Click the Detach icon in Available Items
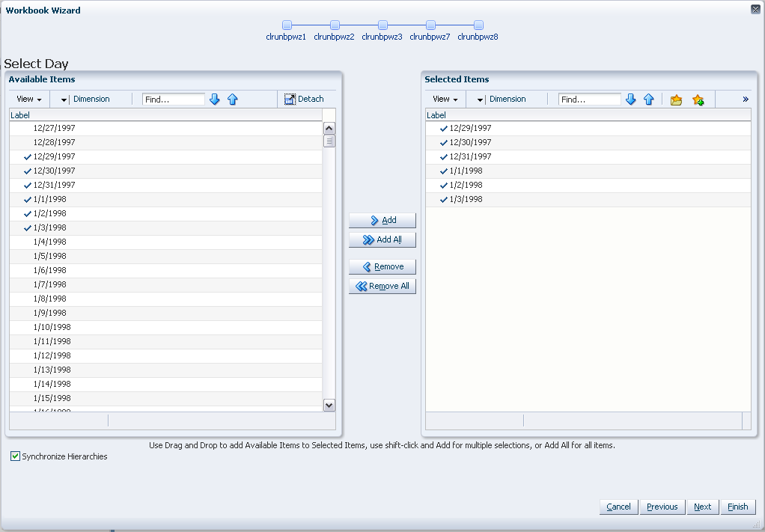 click(x=290, y=99)
